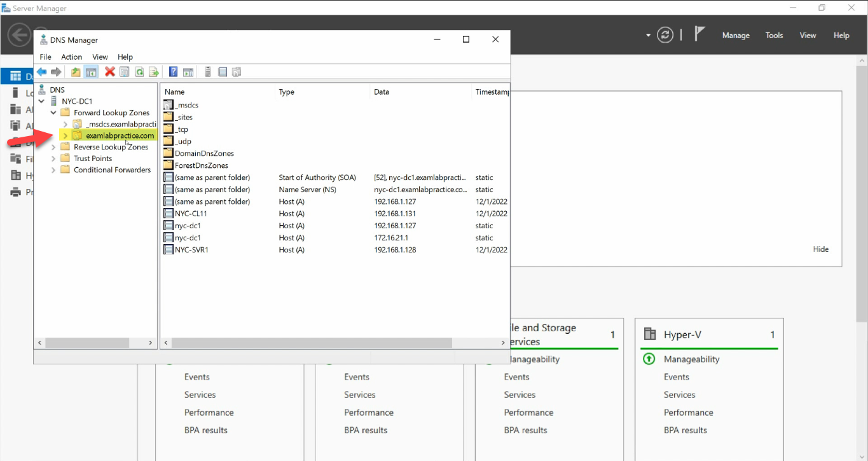
Task: Open Server Manager's View menu
Action: [x=808, y=36]
